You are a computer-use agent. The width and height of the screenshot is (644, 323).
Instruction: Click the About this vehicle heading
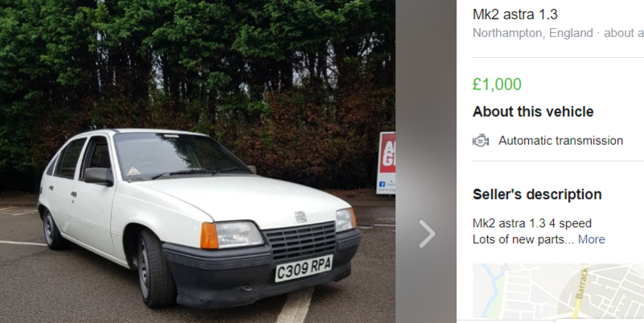coord(533,112)
